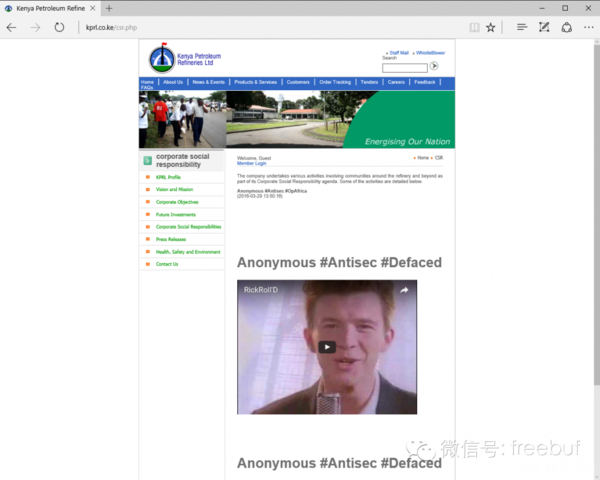Open Home in blue navigation bar
The height and width of the screenshot is (480, 600).
(x=147, y=82)
